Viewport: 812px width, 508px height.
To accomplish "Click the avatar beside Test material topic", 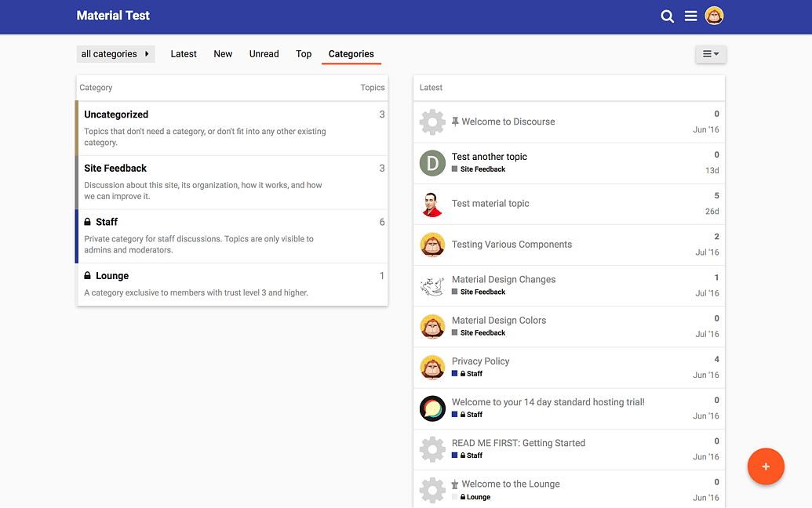I will 432,204.
